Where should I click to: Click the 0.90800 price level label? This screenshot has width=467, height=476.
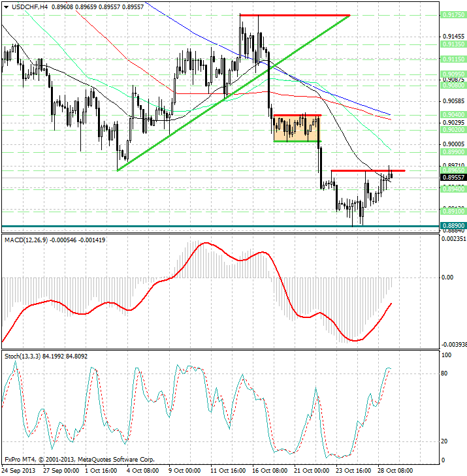tap(453, 86)
